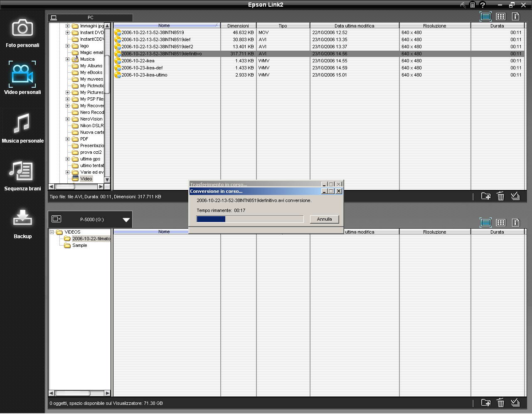
Task: Expand the Instant DVD folder
Action: coord(67,32)
